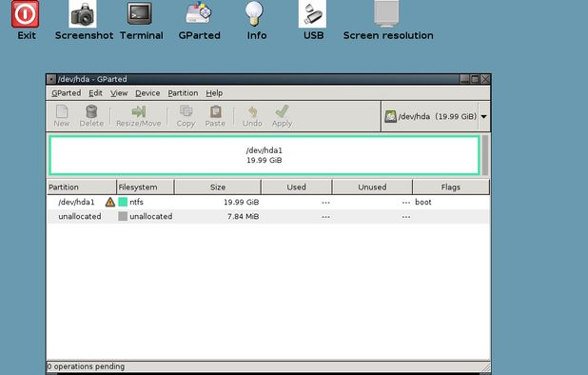Launch the Terminal desktop icon
The image size is (588, 375).
pos(140,14)
